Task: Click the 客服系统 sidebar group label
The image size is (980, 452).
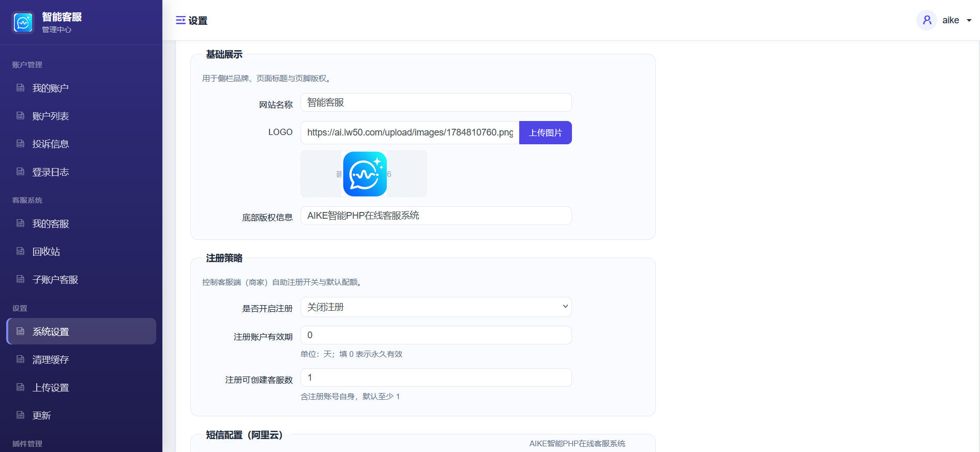Action: 27,200
